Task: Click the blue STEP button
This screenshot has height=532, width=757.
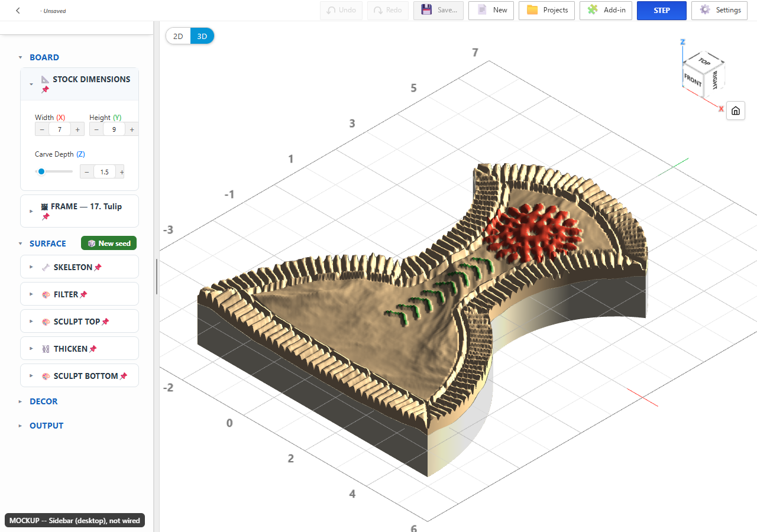Action: [662, 11]
